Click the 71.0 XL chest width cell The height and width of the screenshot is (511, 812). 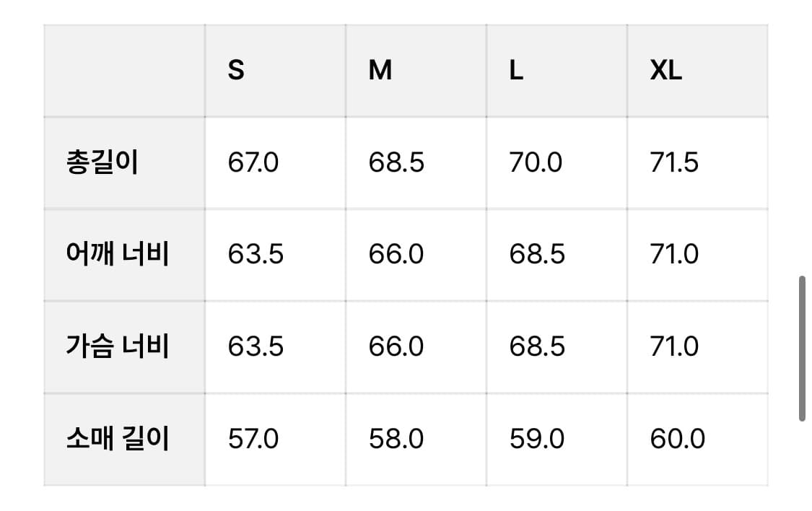tap(674, 347)
